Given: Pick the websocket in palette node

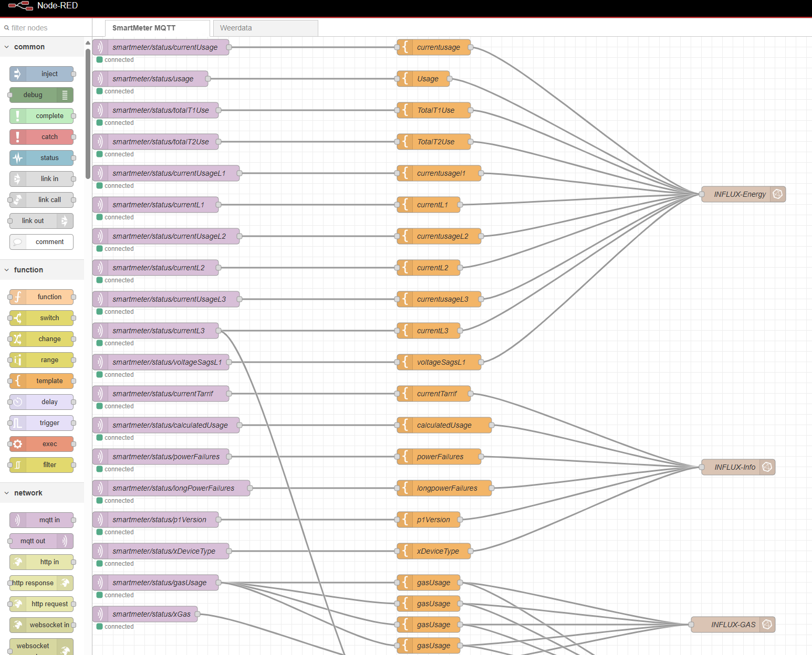Looking at the screenshot, I should [x=41, y=625].
